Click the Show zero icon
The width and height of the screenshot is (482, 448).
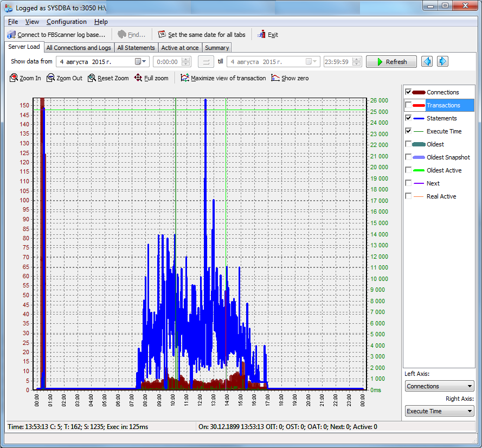275,78
